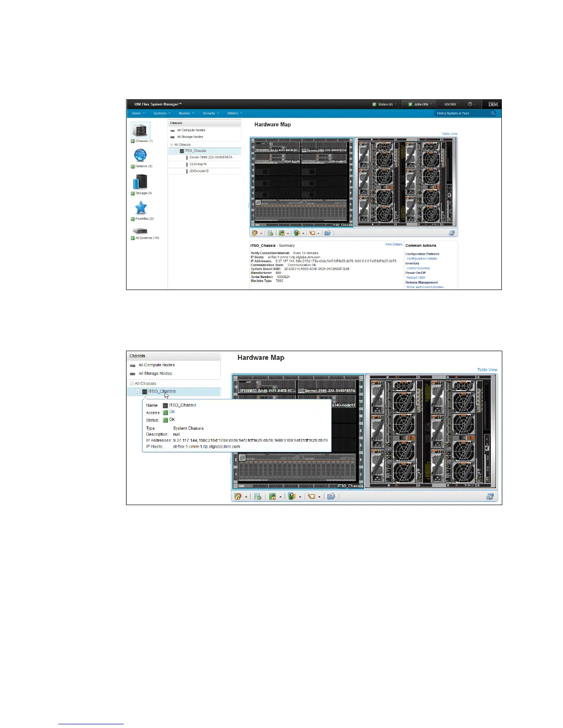Viewport: 563px width, 728px height.
Task: Click the orange tag toolbar icon in enlarged Hardware Map
Action: click(x=312, y=496)
